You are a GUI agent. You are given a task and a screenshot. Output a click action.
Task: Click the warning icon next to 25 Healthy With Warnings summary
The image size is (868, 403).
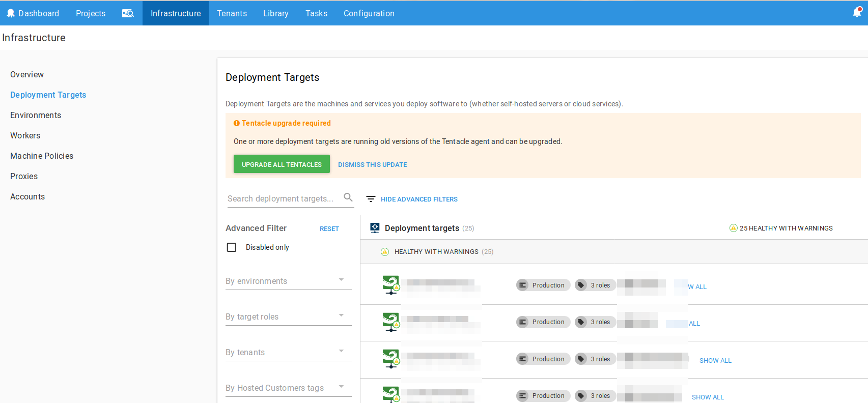point(734,228)
